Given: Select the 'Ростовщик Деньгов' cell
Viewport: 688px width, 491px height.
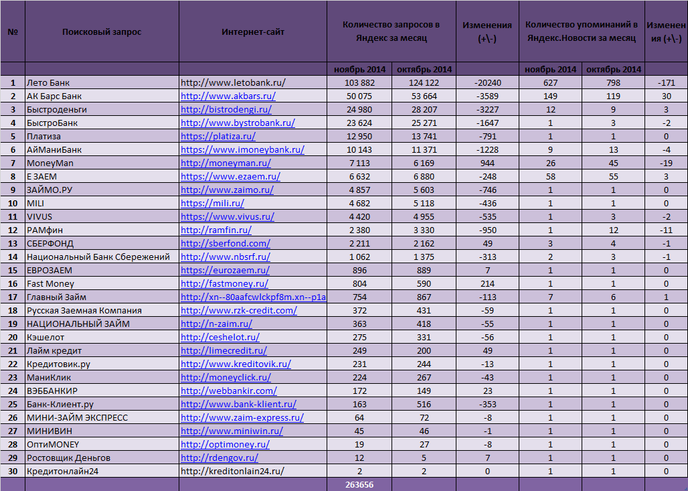Looking at the screenshot, I should pos(102,458).
